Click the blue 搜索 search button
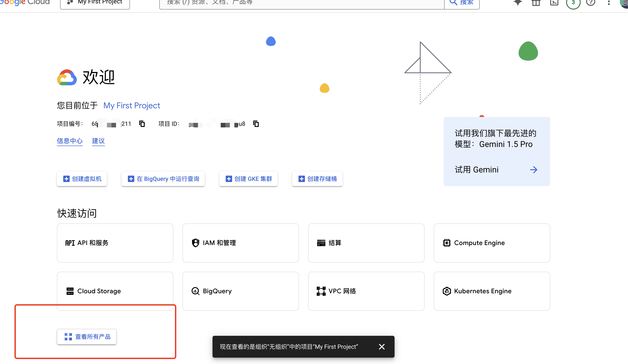The image size is (628, 364). tap(462, 3)
